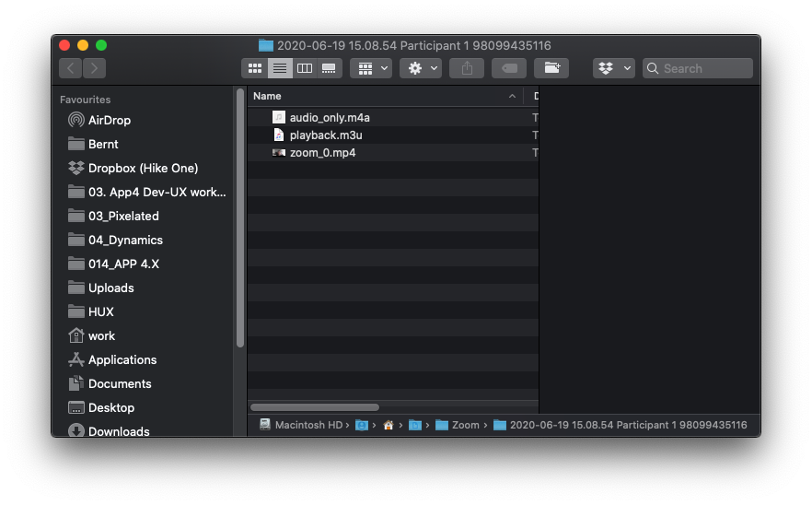Click the zoom_0.mp4 video thumbnail
Image resolution: width=812 pixels, height=505 pixels.
tap(279, 153)
